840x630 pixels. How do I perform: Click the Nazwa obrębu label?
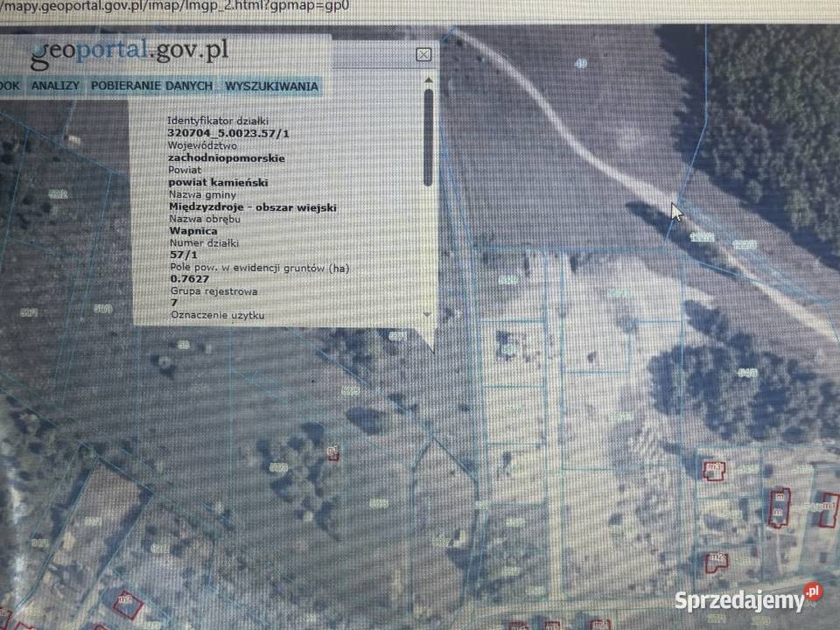click(x=205, y=219)
